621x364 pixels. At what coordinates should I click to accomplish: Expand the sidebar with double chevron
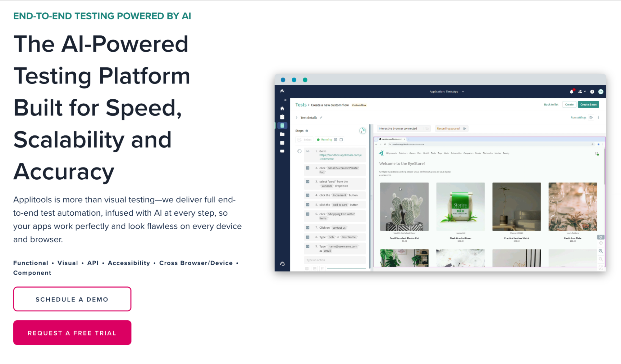point(285,100)
